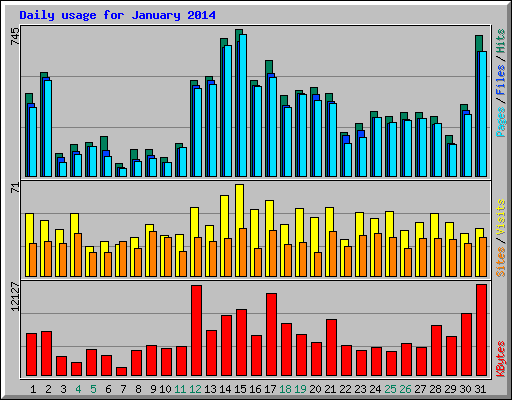Image resolution: width=512 pixels, height=400 pixels.
Task: Select day 6 on the x-axis
Action: tap(108, 389)
